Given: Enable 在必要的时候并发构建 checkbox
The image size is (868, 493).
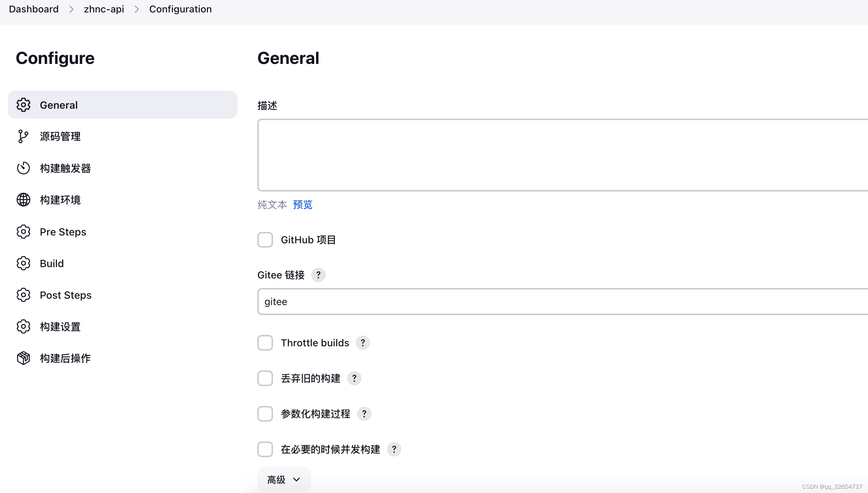Looking at the screenshot, I should coord(265,449).
